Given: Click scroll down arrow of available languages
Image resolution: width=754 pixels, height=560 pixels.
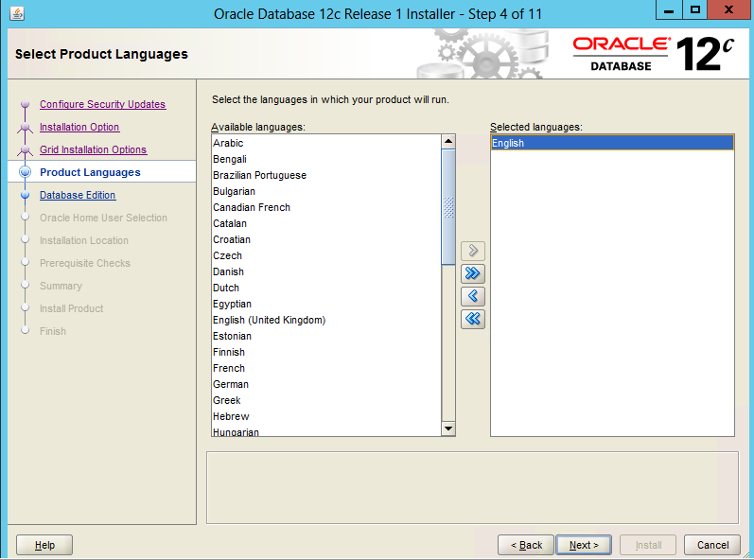Looking at the screenshot, I should pos(448,429).
